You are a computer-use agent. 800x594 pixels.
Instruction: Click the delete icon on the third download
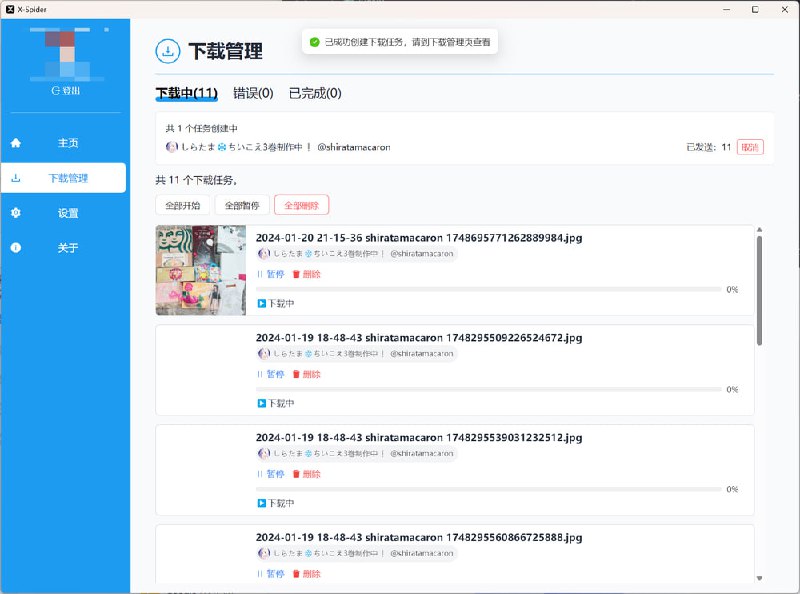click(x=294, y=475)
